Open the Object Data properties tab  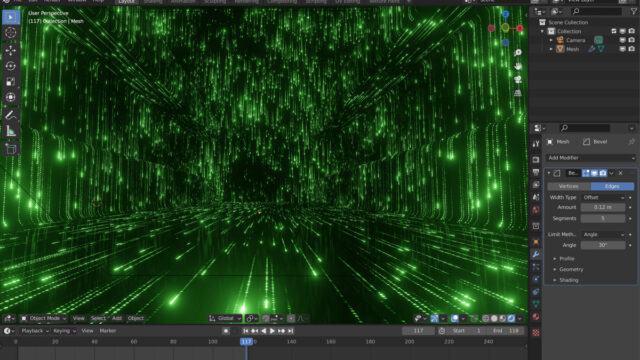pyautogui.click(x=536, y=304)
